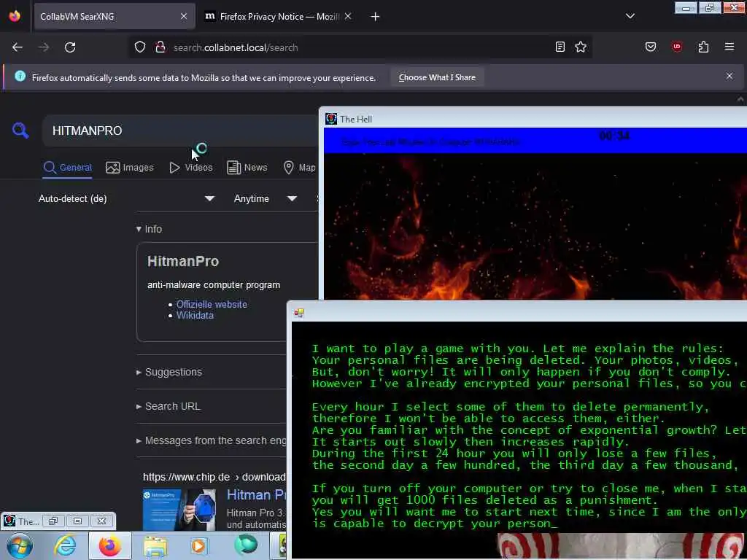The image size is (747, 560).
Task: Open the chip.de result URL
Action: click(214, 477)
